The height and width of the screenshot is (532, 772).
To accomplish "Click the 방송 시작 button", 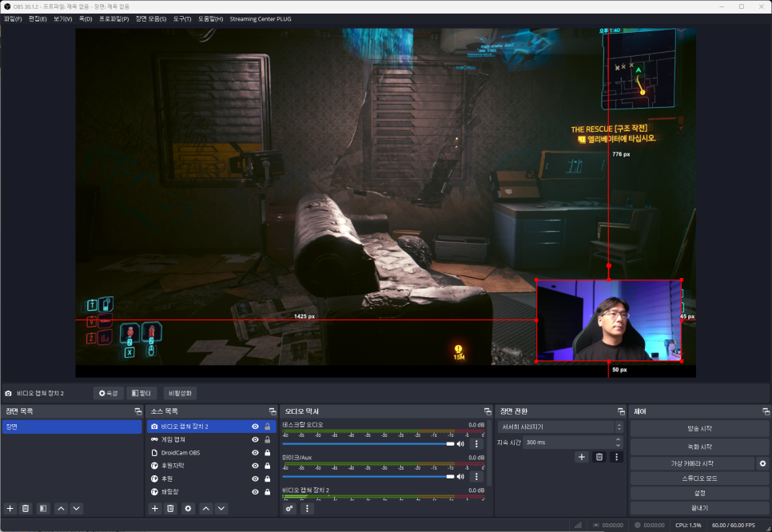I will pos(699,428).
